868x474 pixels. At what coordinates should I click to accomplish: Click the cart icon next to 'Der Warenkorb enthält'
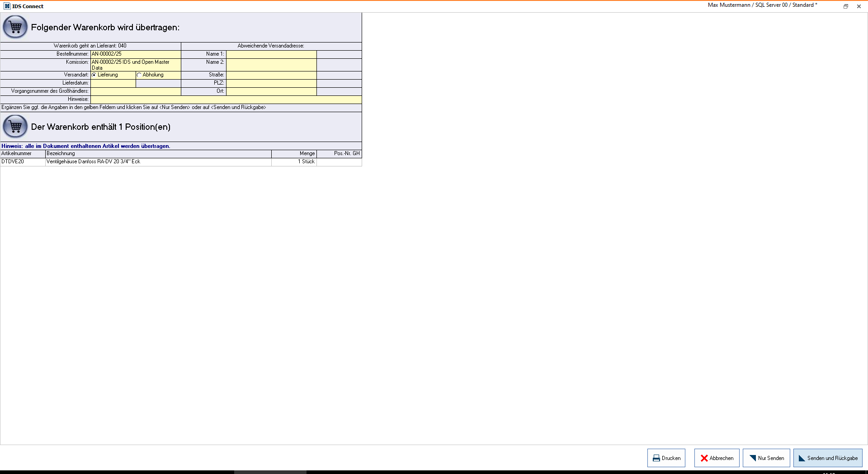coord(15,127)
